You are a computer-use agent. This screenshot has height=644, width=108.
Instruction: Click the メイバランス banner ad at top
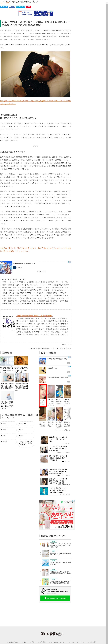point(36,13)
